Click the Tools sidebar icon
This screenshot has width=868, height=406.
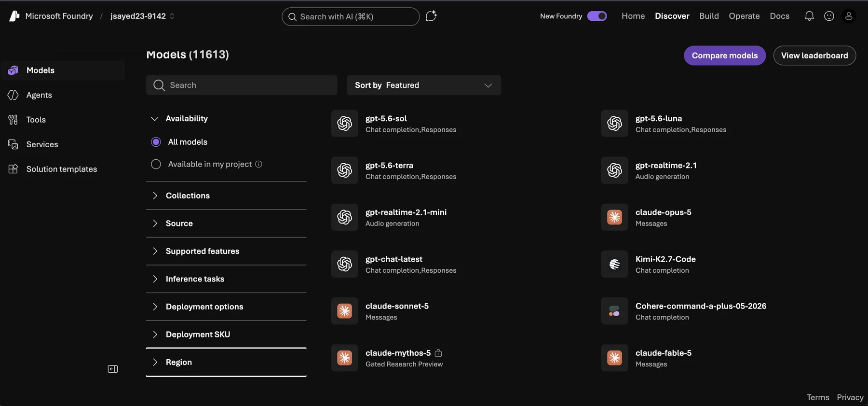[13, 120]
